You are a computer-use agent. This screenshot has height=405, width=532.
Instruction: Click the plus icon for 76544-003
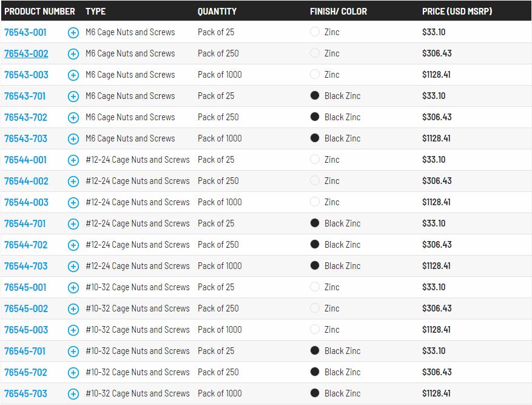point(73,203)
